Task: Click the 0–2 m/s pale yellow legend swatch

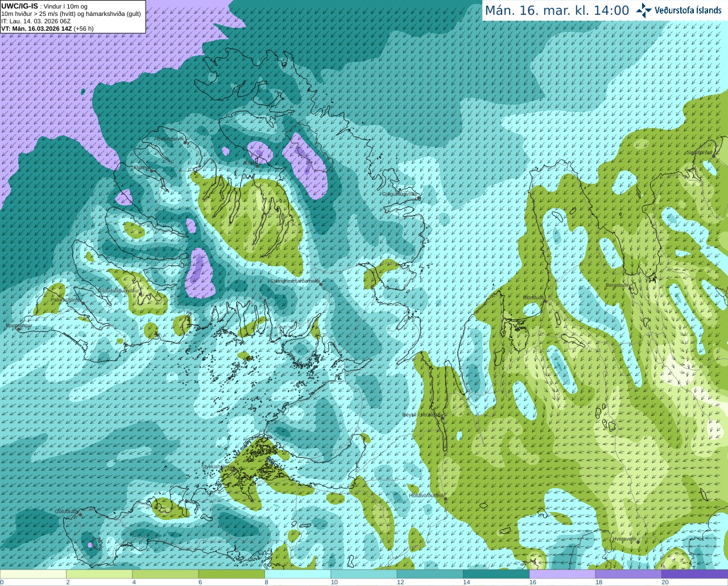Action: click(33, 574)
